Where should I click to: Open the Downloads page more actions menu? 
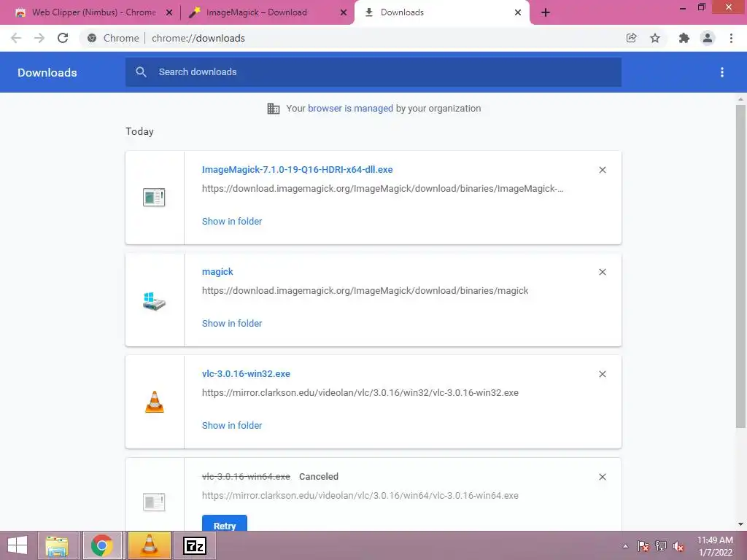click(x=722, y=72)
